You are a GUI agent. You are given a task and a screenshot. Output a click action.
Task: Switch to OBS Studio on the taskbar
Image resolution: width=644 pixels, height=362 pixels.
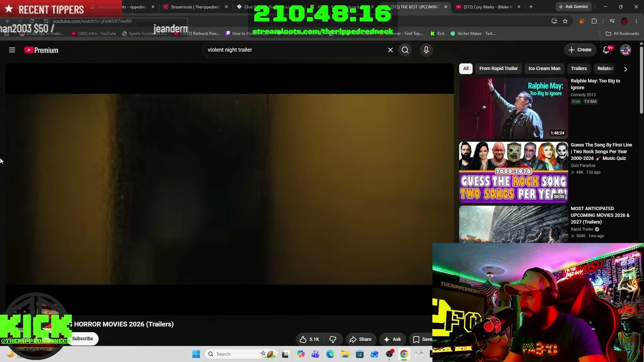point(389,354)
